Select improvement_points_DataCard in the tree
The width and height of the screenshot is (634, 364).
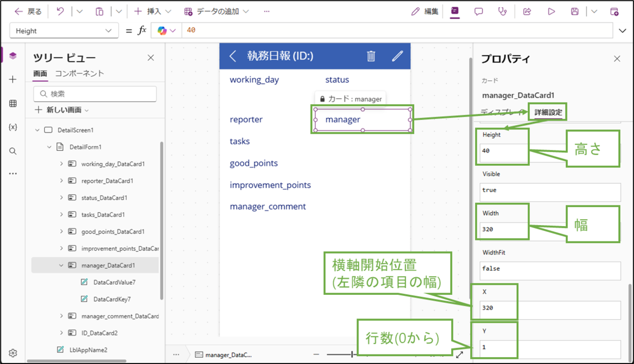[x=120, y=248]
